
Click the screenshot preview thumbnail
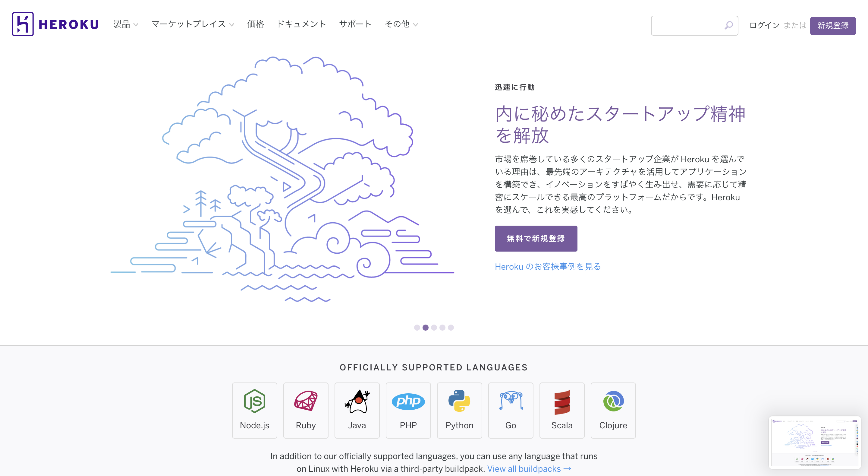point(814,442)
